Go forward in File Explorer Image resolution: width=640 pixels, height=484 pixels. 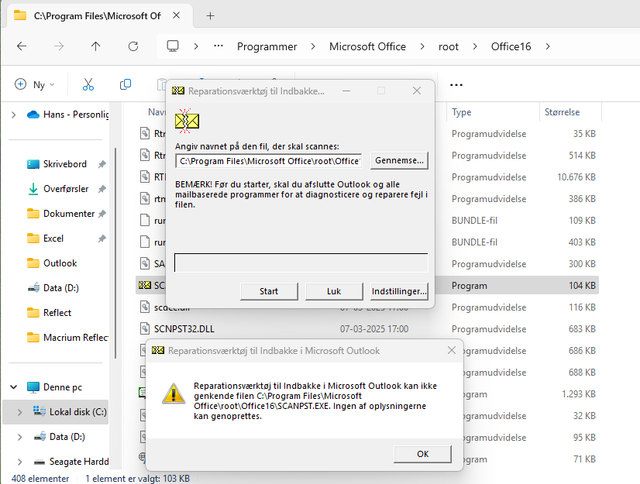tap(58, 47)
